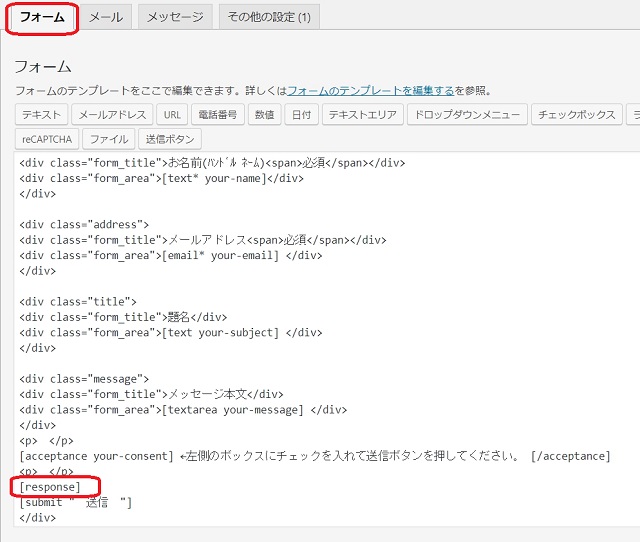
Task: Insert a チェックボックス tag
Action: 576,115
